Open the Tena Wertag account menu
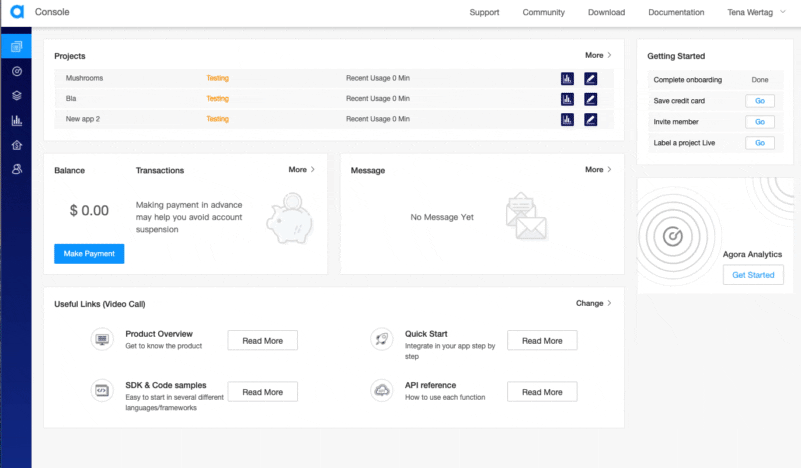This screenshot has width=801, height=468. click(x=757, y=13)
